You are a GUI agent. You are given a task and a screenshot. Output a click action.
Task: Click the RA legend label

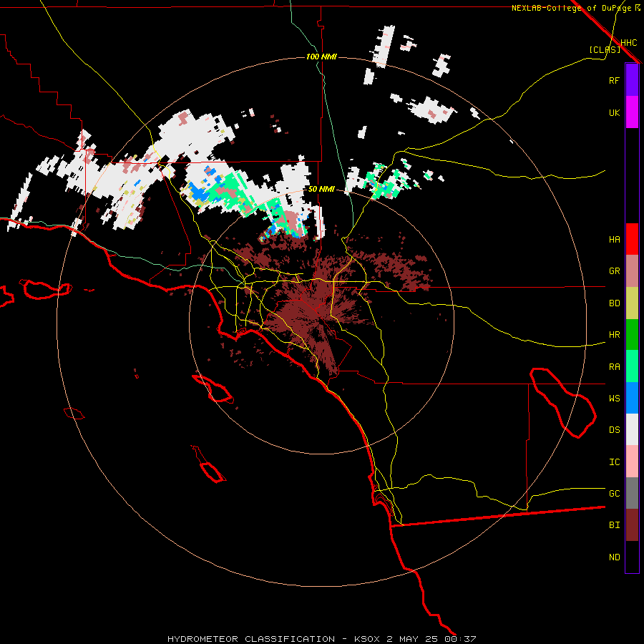[614, 367]
